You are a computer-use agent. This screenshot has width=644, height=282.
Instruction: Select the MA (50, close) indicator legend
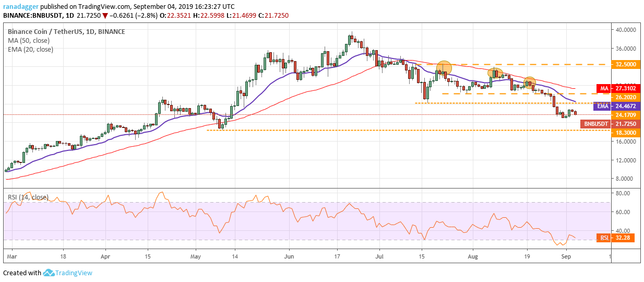[x=28, y=40]
